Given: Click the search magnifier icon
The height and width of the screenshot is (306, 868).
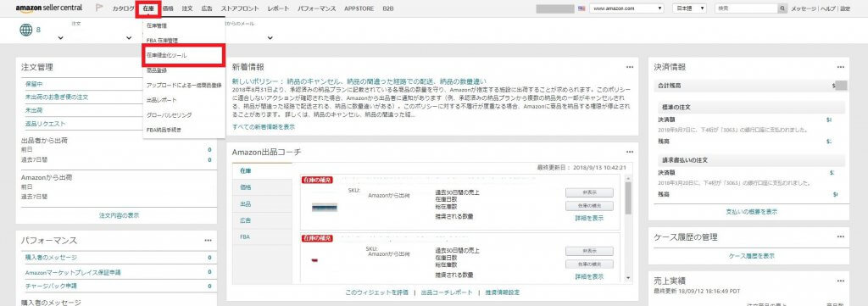Looking at the screenshot, I should point(782,8).
